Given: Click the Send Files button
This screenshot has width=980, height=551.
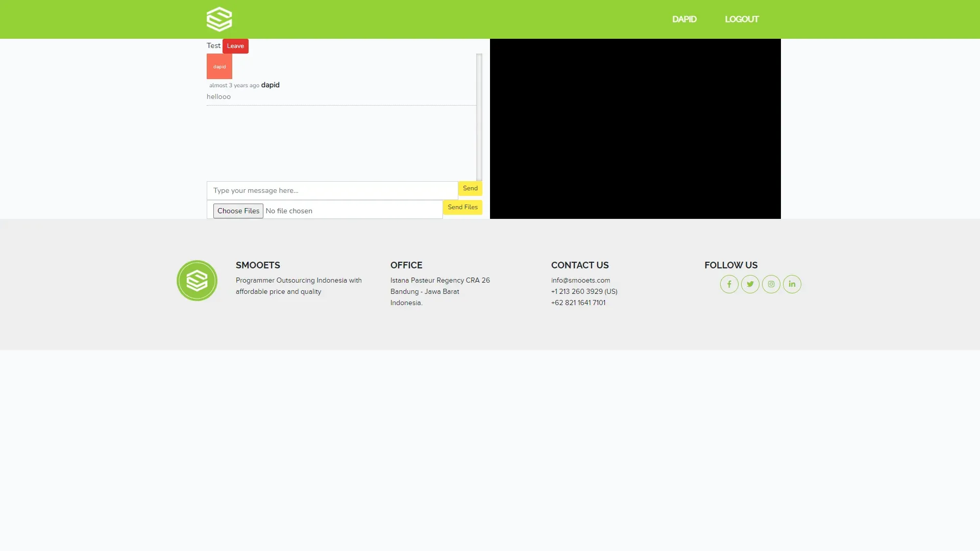Looking at the screenshot, I should point(462,207).
